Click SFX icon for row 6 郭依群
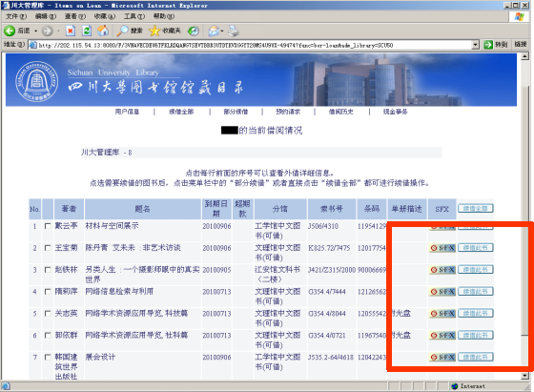 (x=442, y=335)
